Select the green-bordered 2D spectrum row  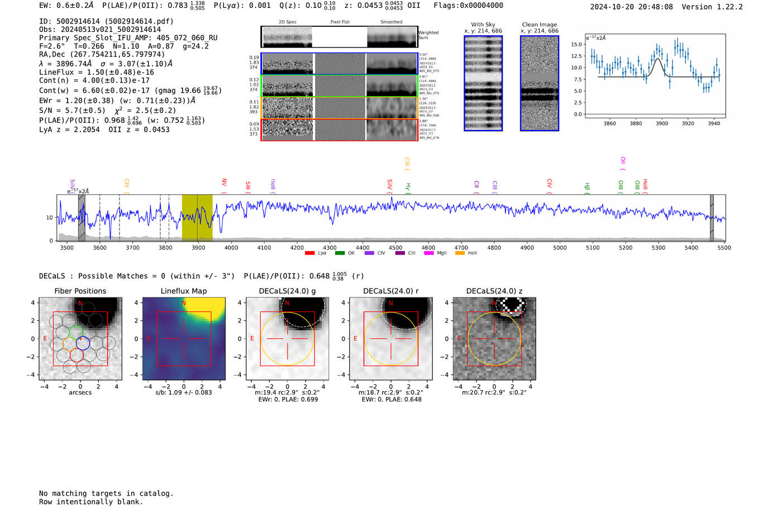[x=339, y=85]
